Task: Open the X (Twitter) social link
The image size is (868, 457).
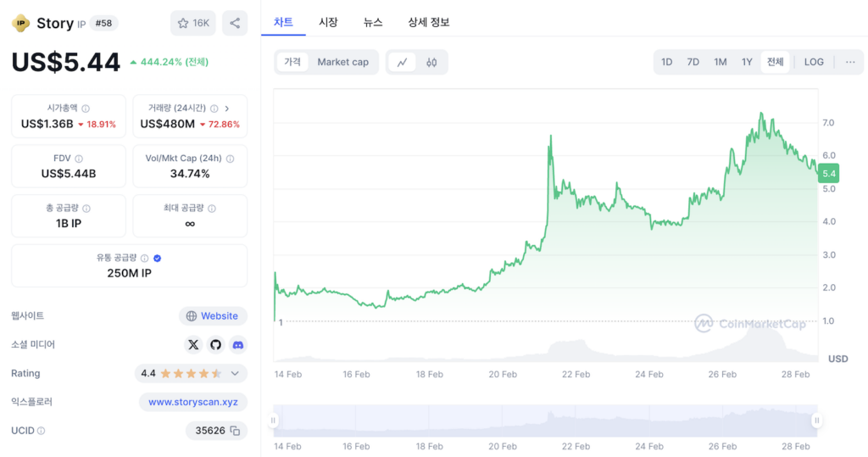Action: pyautogui.click(x=193, y=344)
